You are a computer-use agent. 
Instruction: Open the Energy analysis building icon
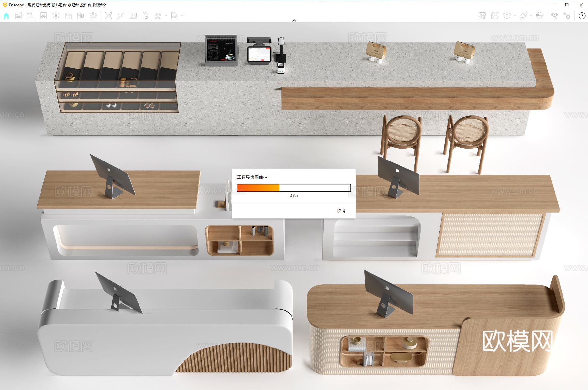81,16
